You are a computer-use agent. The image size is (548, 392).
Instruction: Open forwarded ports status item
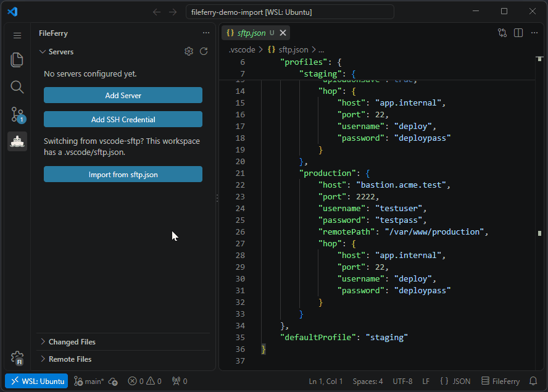tap(180, 381)
